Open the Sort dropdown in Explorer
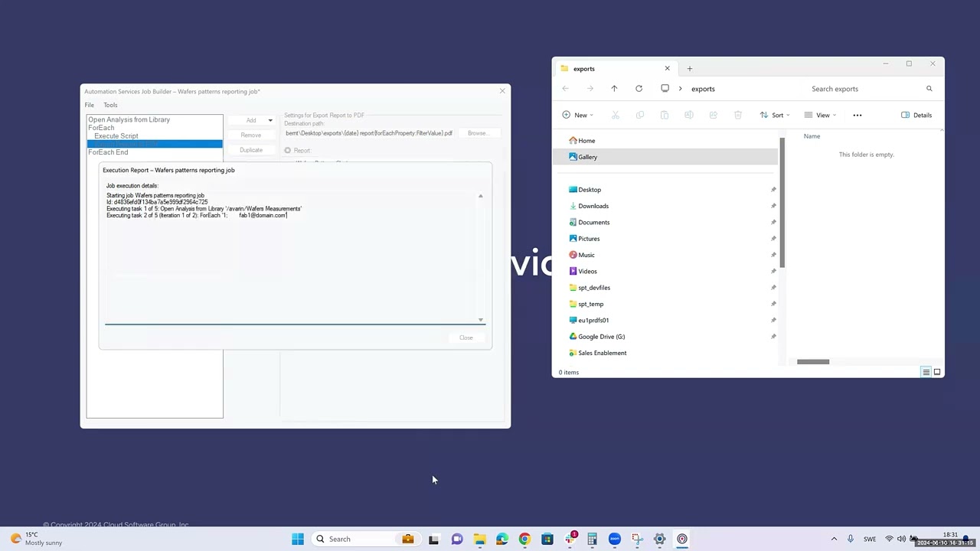This screenshot has width=980, height=551. point(776,115)
